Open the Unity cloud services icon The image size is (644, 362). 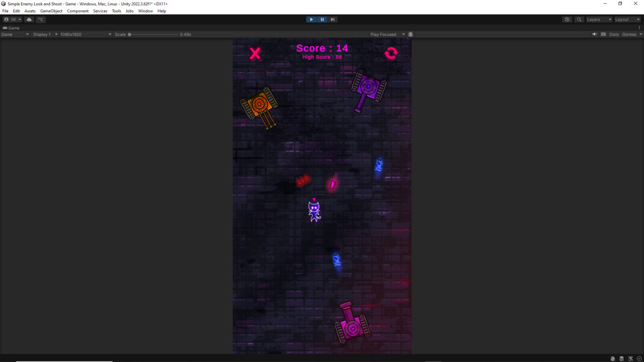(29, 19)
